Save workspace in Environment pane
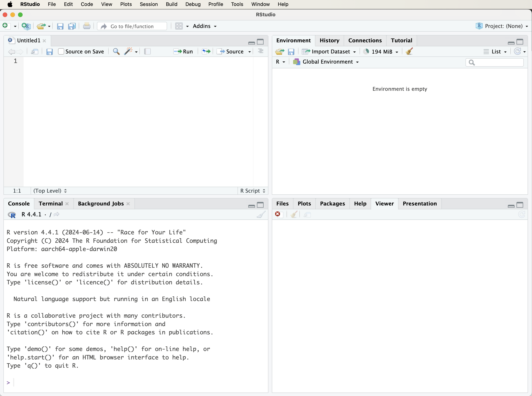 [x=291, y=52]
